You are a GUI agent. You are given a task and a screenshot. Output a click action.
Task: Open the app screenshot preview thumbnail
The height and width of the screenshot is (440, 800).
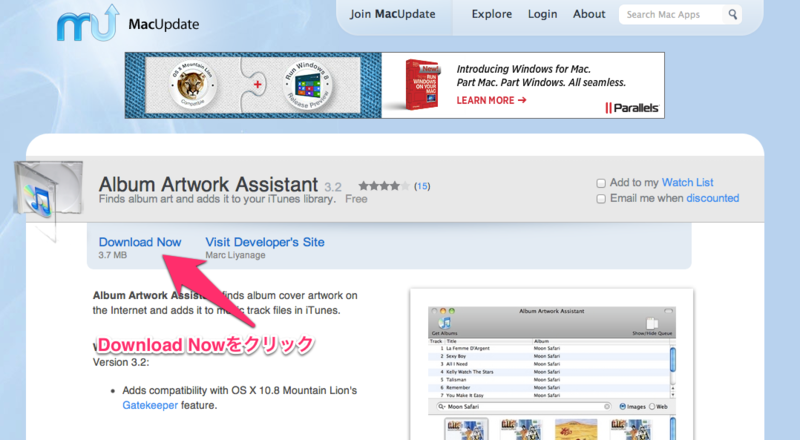tap(552, 364)
